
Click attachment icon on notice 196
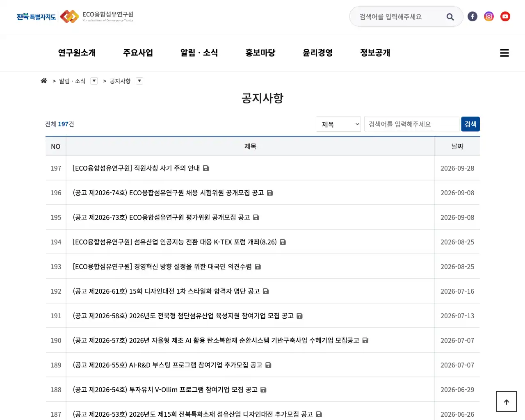[270, 193]
